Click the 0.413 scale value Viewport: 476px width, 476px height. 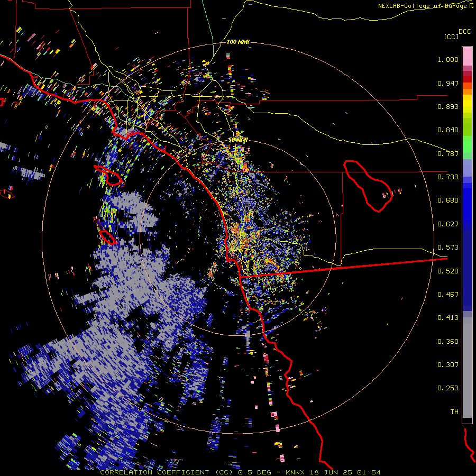(448, 318)
